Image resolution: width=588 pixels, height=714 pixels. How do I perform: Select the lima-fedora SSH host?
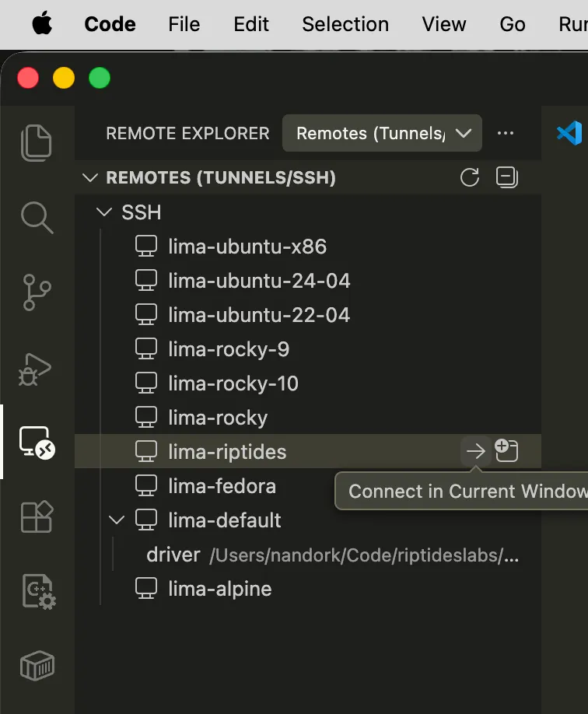point(220,485)
